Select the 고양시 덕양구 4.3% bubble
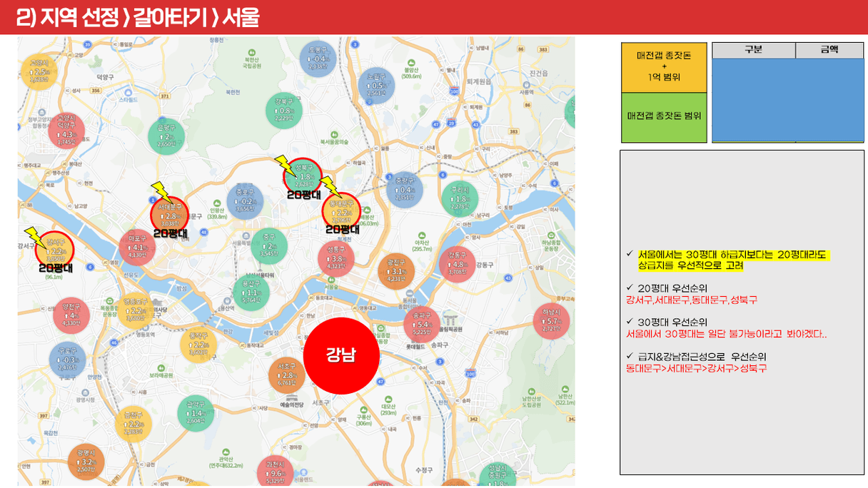The image size is (868, 488). [x=67, y=130]
